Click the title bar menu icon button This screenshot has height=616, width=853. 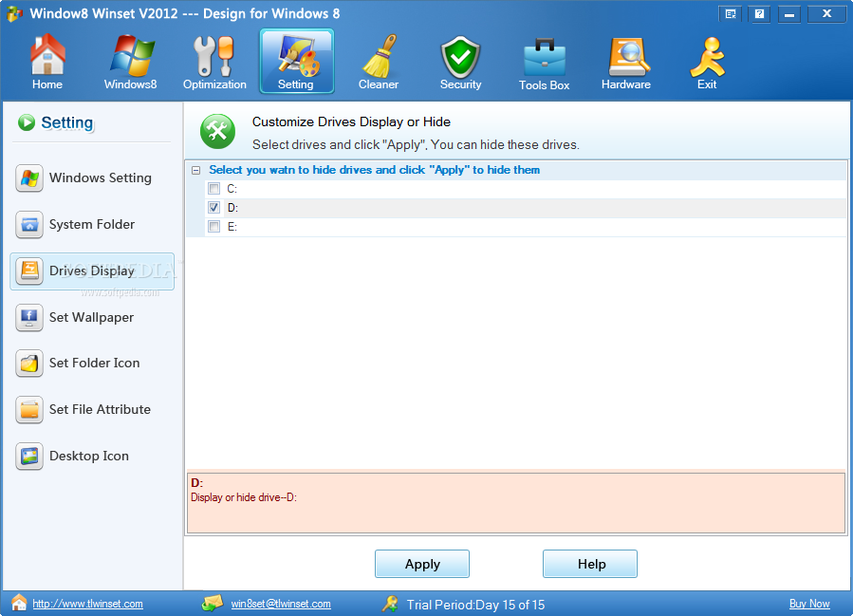[x=731, y=14]
